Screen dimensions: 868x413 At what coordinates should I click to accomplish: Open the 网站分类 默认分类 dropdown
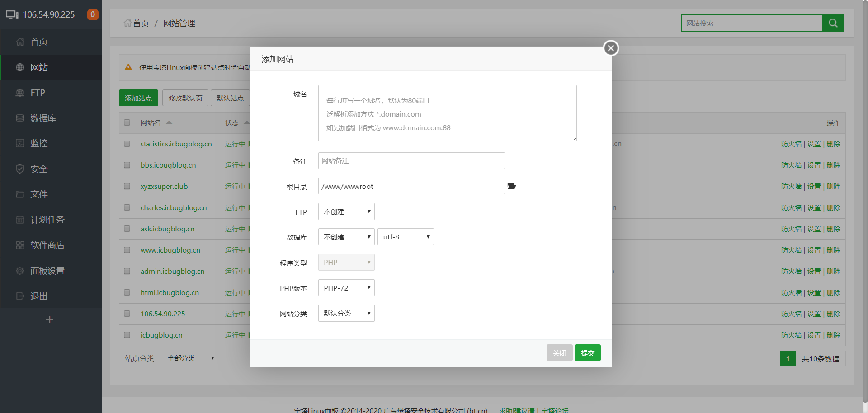tap(346, 313)
